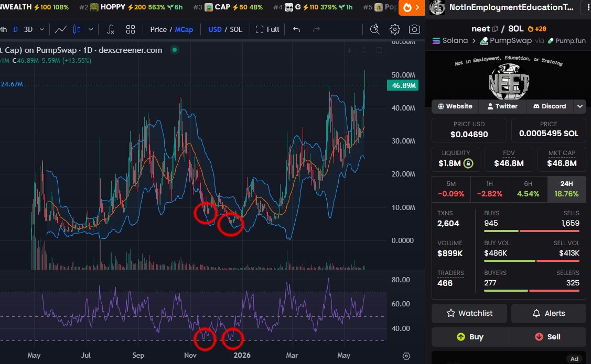The image size is (591, 364).
Task: Click the TRADERS 466 value
Action: tap(445, 283)
